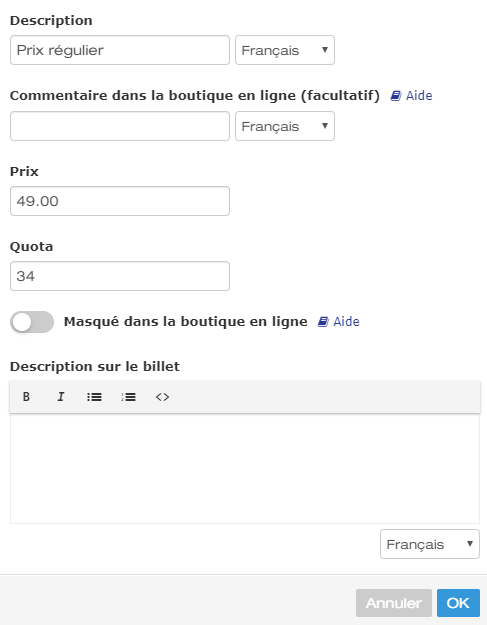Focus the Quota field showing 34
Screen dimensions: 487x625
click(x=120, y=276)
